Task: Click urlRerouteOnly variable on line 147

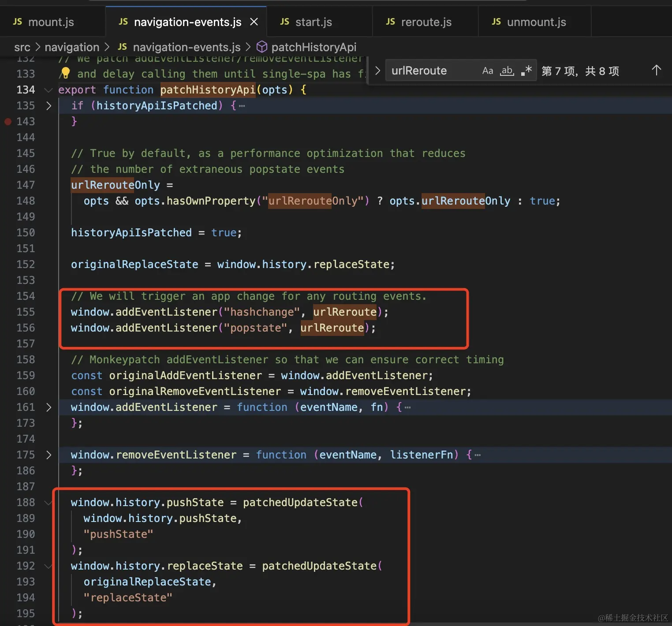Action: [x=116, y=185]
